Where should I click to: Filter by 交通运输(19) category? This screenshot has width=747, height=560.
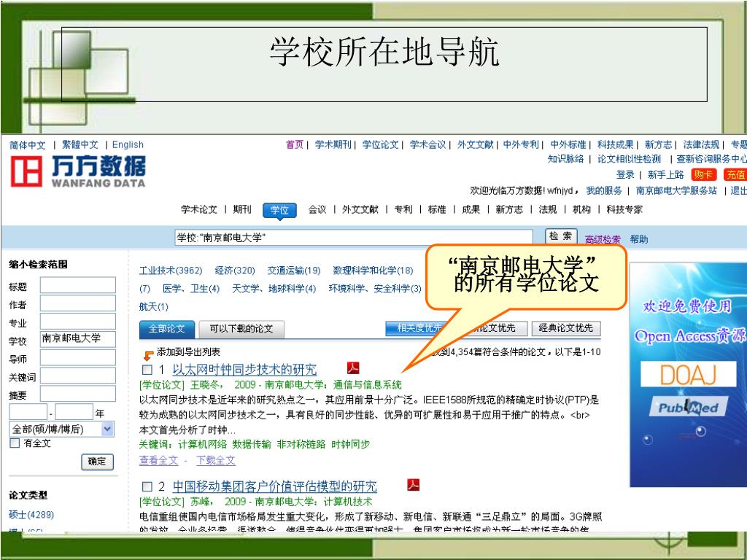coord(294,271)
